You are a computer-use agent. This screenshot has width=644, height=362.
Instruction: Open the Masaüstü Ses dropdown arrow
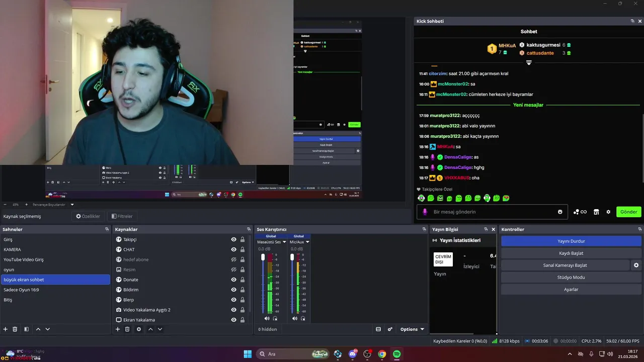(x=284, y=242)
